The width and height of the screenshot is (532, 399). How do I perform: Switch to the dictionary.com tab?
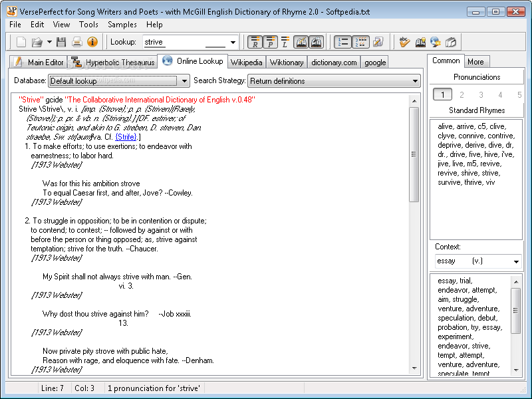point(334,63)
